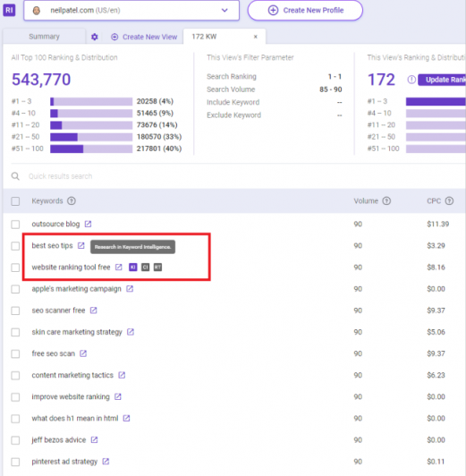
Task: Click the #51-100 distribution bar showing 217801
Action: 91,149
